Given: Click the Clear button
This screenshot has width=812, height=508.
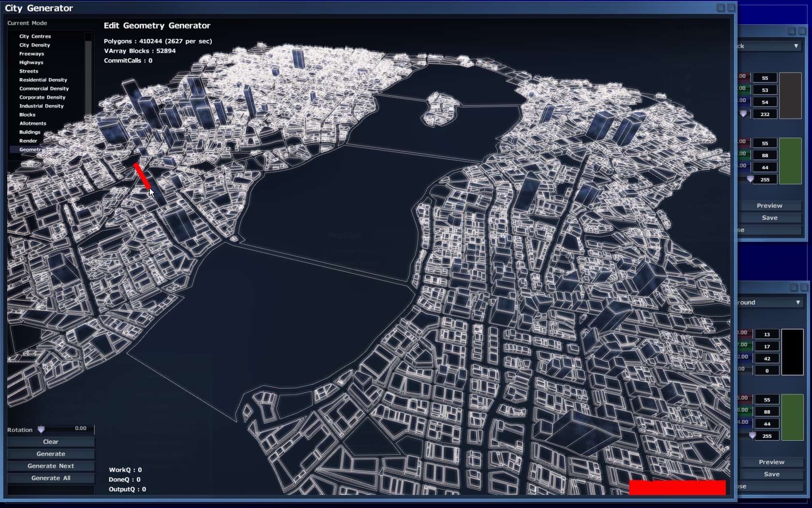Looking at the screenshot, I should click(x=51, y=442).
